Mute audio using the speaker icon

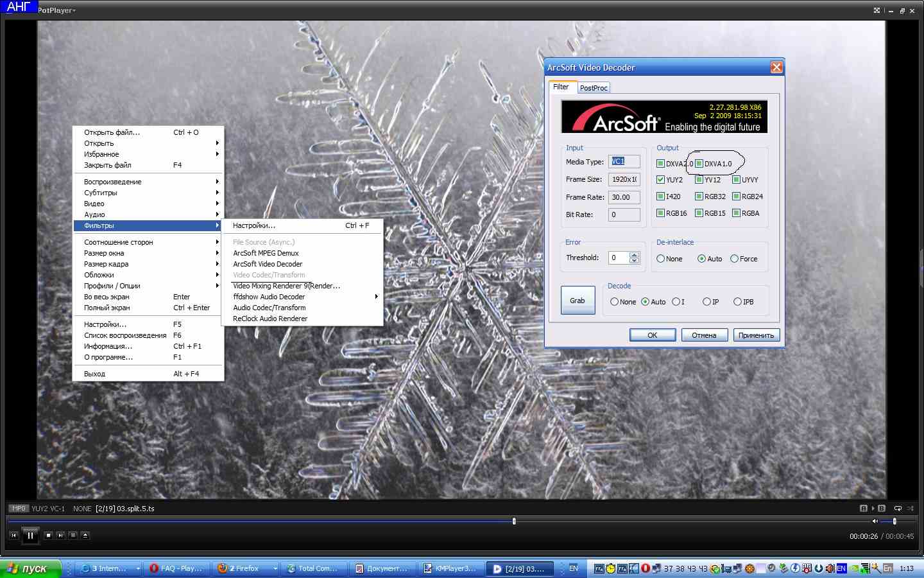point(875,521)
